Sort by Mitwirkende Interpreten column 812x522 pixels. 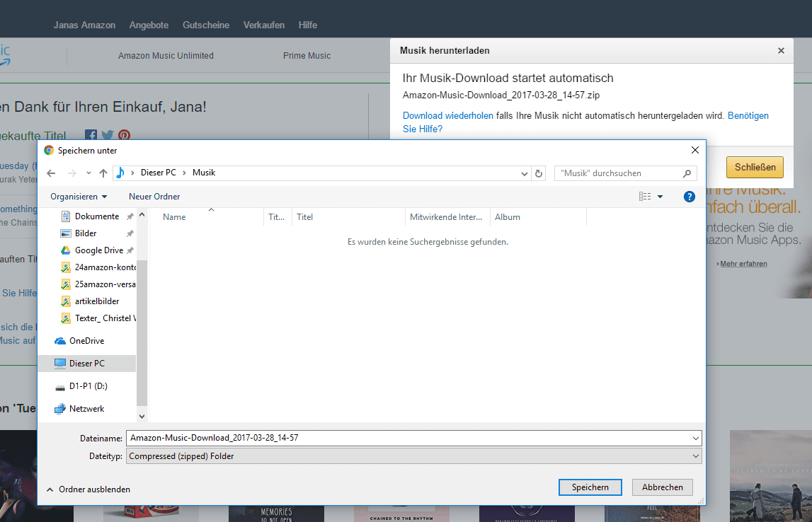click(x=447, y=217)
